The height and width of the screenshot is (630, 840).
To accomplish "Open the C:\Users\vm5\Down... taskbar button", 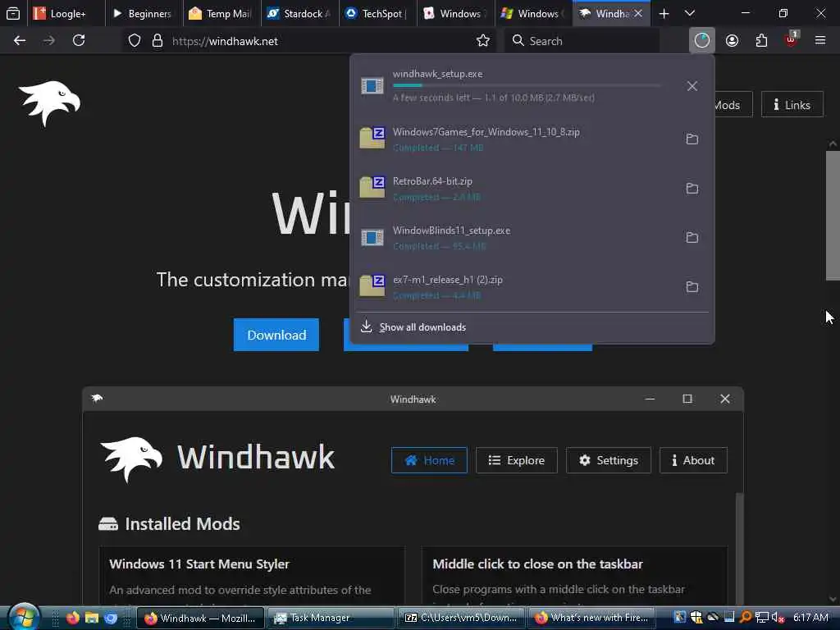I will click(x=461, y=618).
